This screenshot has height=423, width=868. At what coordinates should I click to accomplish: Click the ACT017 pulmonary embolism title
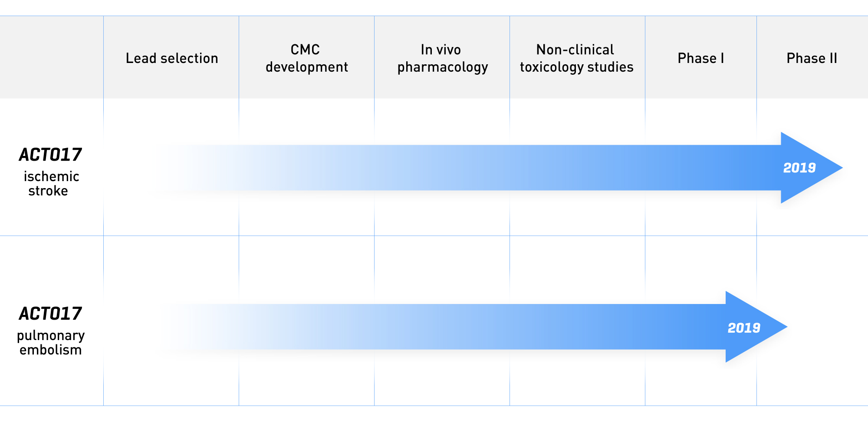coord(50,314)
